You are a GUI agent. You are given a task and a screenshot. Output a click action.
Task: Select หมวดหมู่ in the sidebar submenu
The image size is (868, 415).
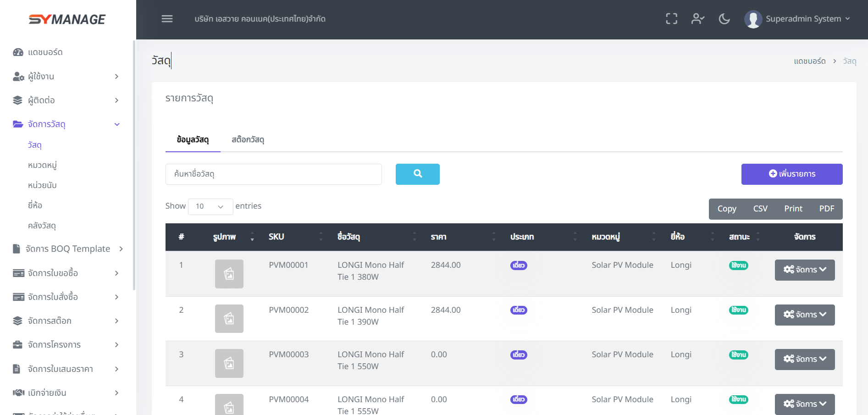(42, 165)
